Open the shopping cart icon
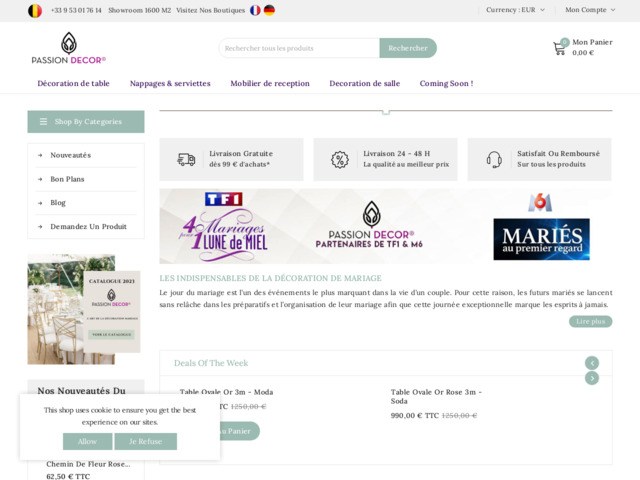Image resolution: width=640 pixels, height=480 pixels. [x=560, y=48]
